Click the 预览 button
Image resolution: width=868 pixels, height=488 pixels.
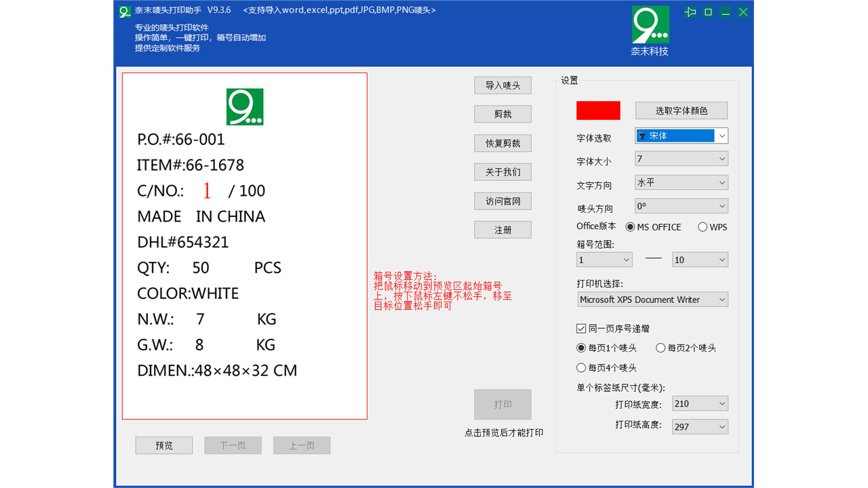(164, 445)
